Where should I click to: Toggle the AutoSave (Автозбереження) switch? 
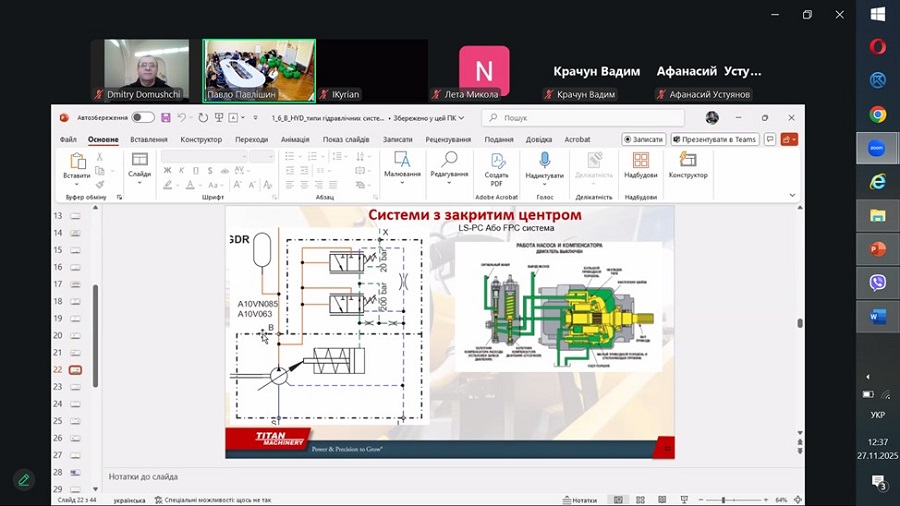[x=143, y=117]
